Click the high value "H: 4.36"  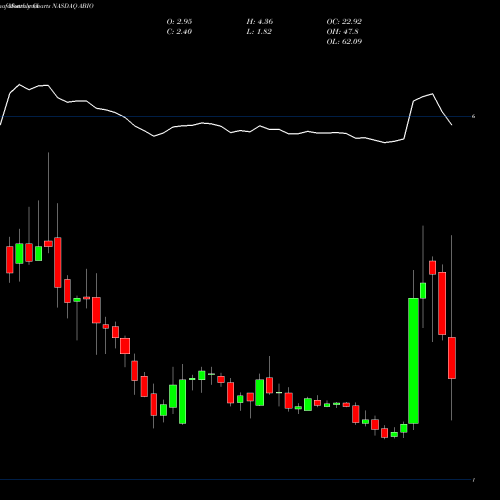click(260, 22)
